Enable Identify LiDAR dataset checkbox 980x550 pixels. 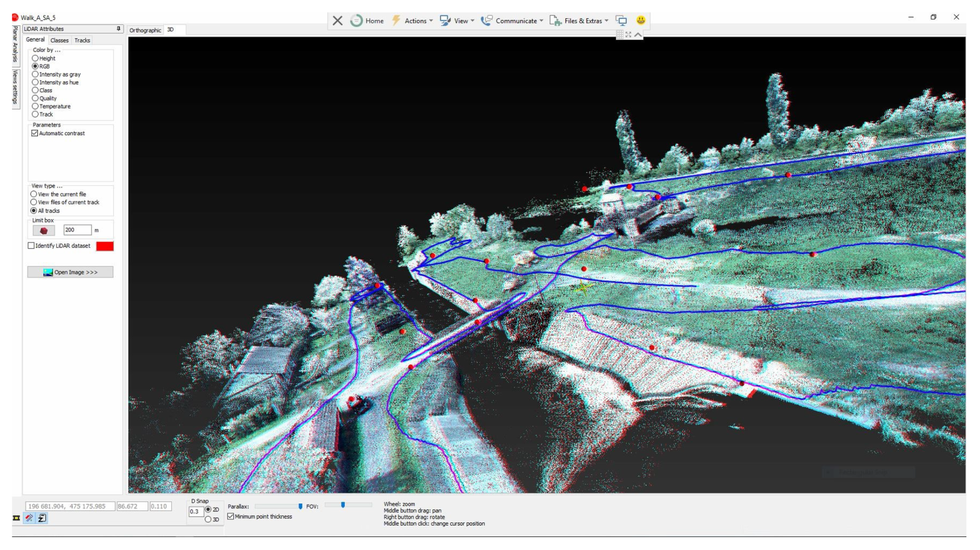click(31, 246)
